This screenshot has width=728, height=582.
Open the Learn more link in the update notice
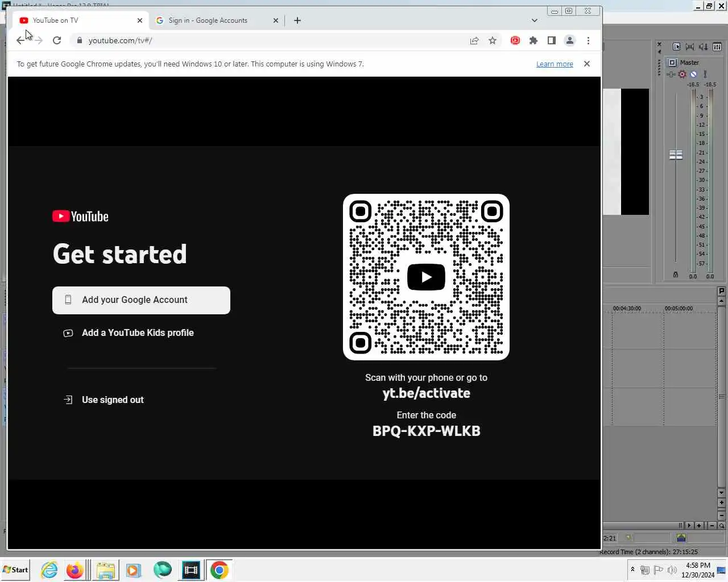click(555, 64)
